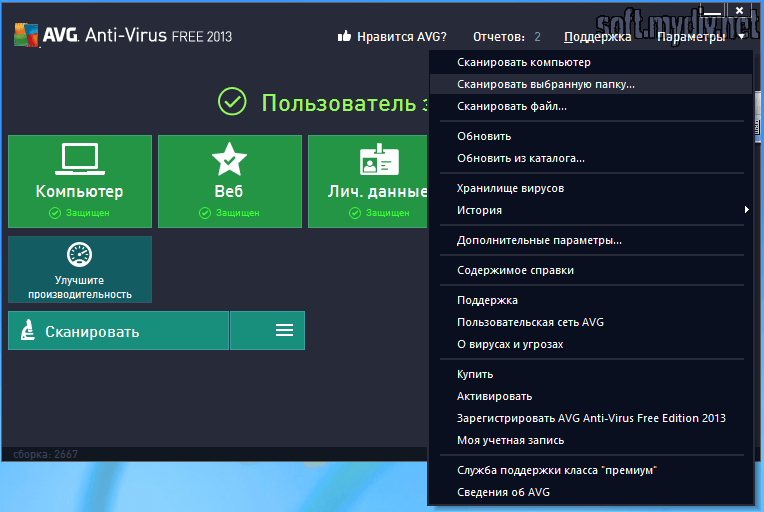Click the Сканировать button
Viewport: 764px width, 512px height.
coord(118,330)
